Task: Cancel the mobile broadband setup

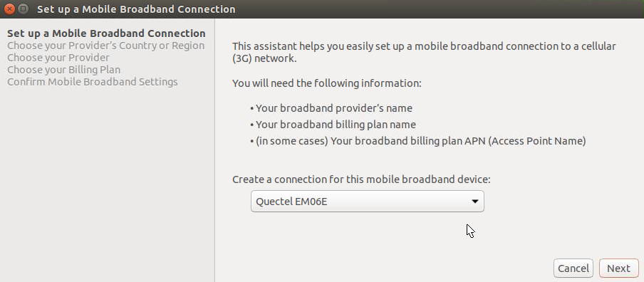Action: [573, 268]
